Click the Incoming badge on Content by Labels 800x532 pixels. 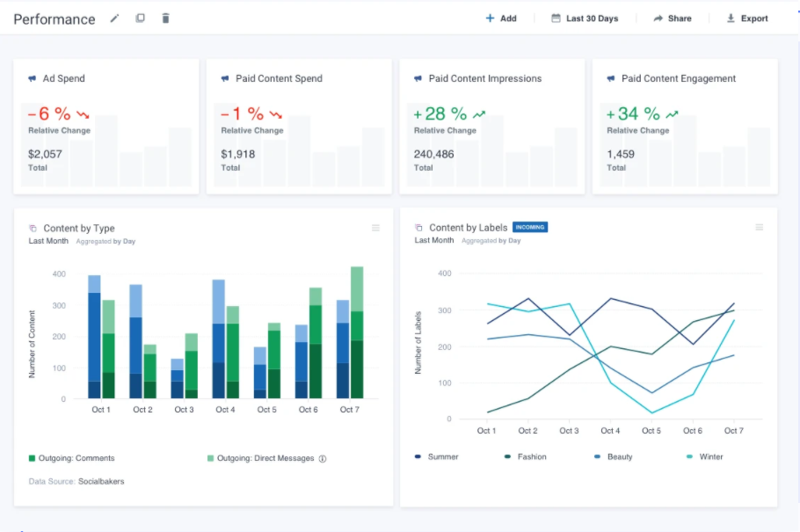[x=529, y=227]
